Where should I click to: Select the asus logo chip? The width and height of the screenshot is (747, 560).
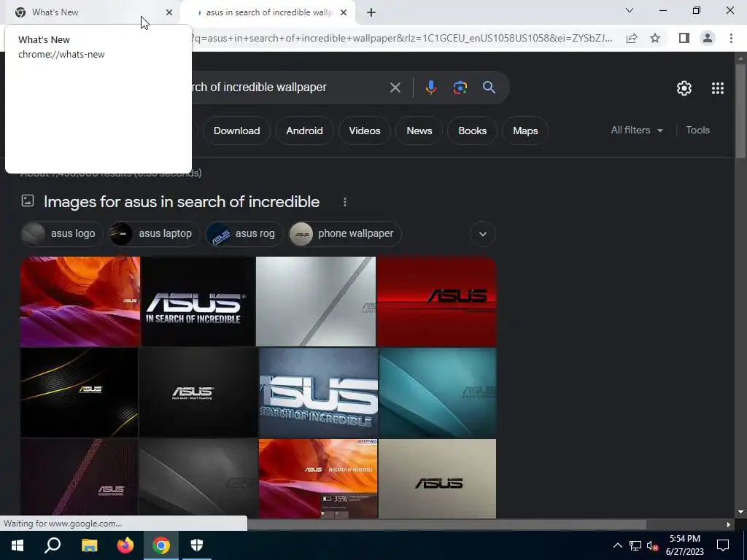tap(62, 234)
